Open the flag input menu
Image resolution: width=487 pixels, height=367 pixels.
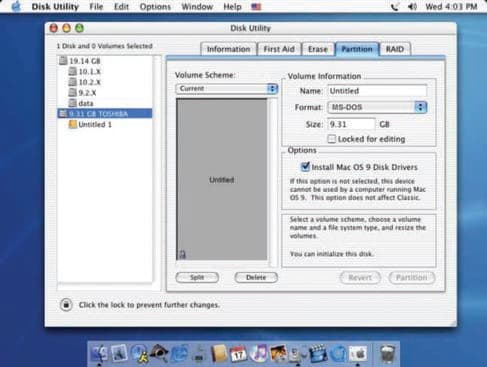tap(256, 6)
